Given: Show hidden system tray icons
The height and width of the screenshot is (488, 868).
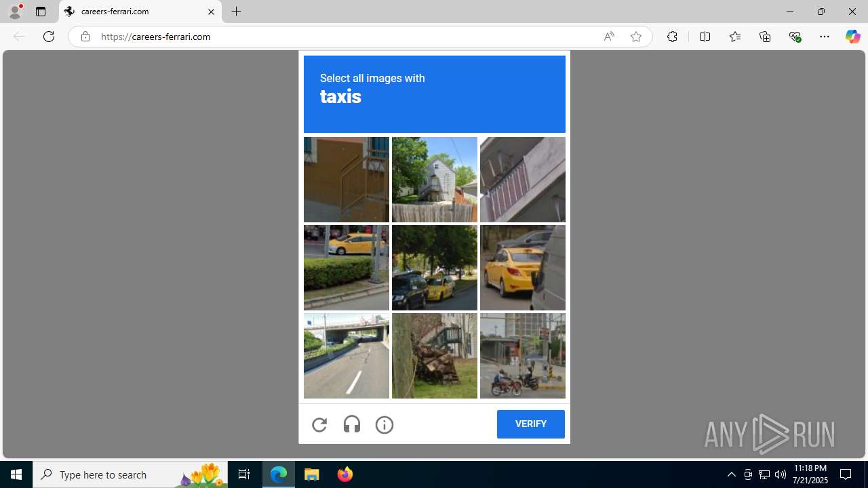Looking at the screenshot, I should click(731, 474).
